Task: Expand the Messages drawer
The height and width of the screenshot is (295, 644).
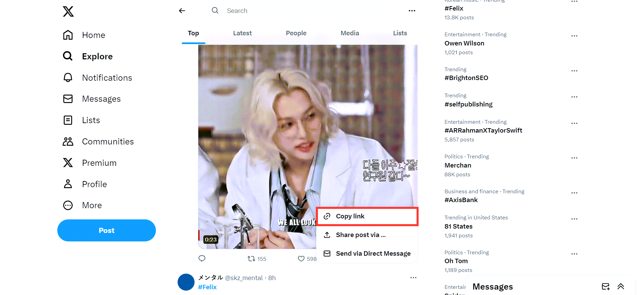Action: point(621,287)
